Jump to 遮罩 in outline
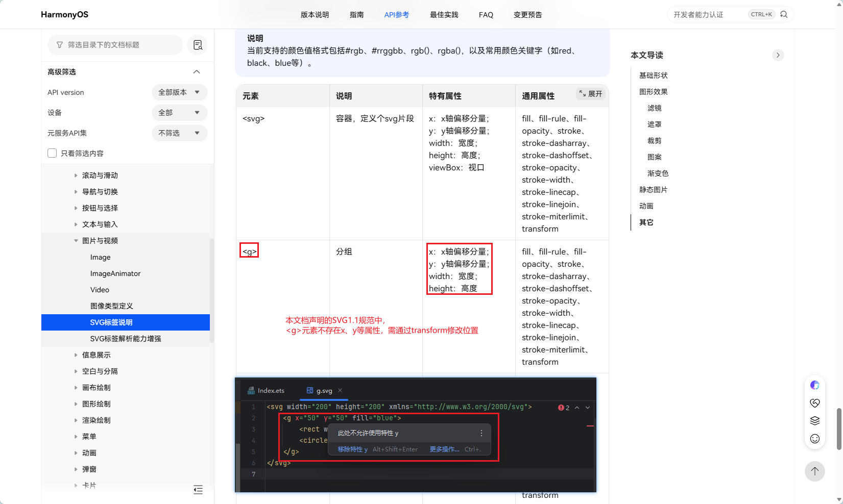The image size is (843, 504). point(655,124)
